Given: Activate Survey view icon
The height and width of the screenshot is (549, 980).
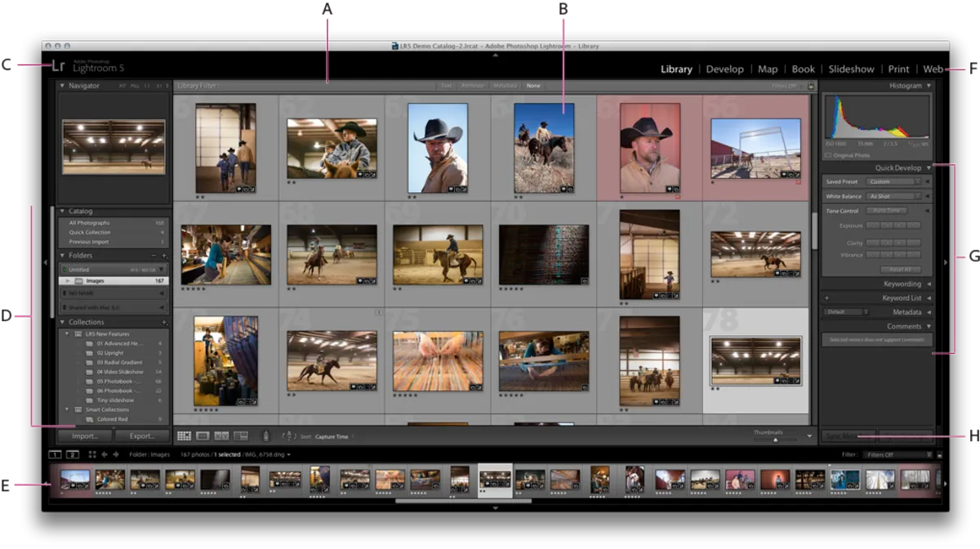Looking at the screenshot, I should click(241, 436).
